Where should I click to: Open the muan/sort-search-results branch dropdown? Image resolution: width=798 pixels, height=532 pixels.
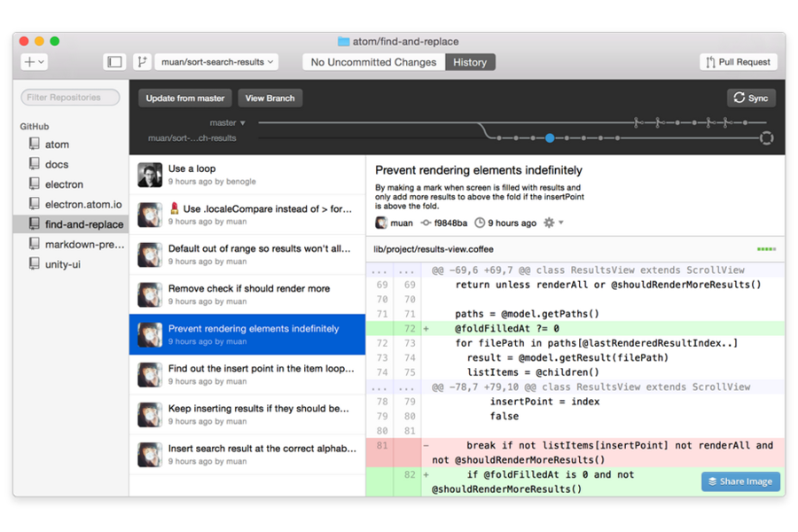click(217, 62)
